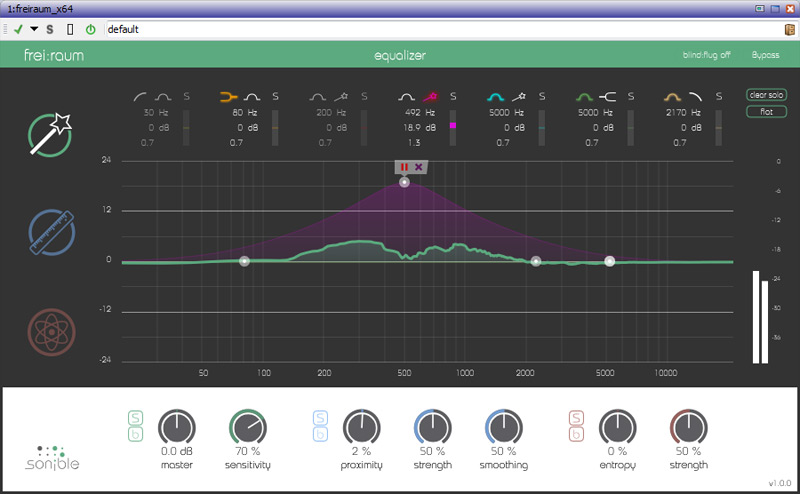Click the teal bell icon on first 5000 Hz band

494,97
